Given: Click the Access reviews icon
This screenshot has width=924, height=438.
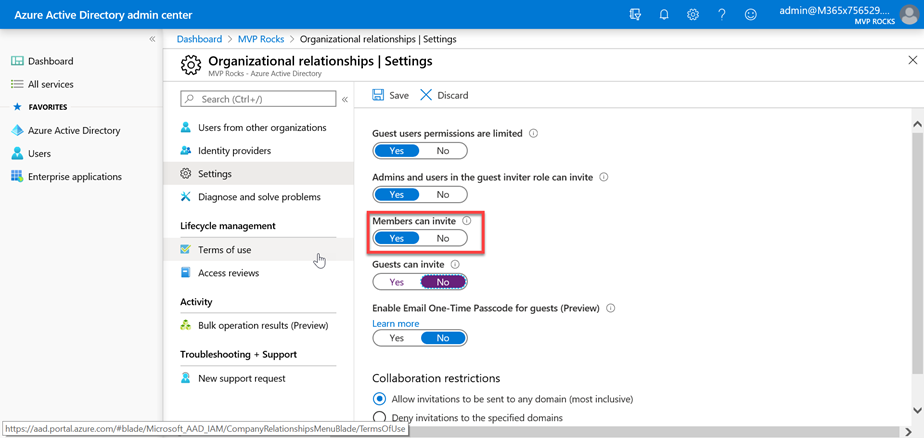Looking at the screenshot, I should pyautogui.click(x=186, y=272).
